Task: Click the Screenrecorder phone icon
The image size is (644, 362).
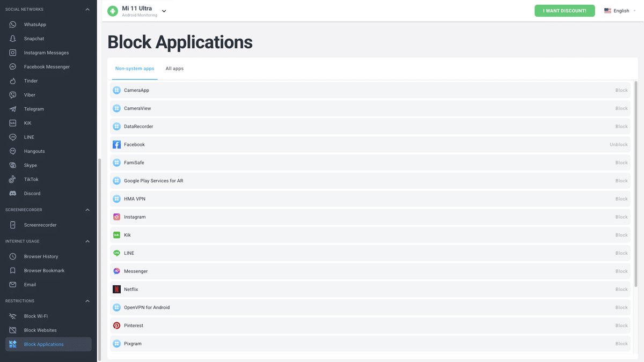Action: (12, 225)
